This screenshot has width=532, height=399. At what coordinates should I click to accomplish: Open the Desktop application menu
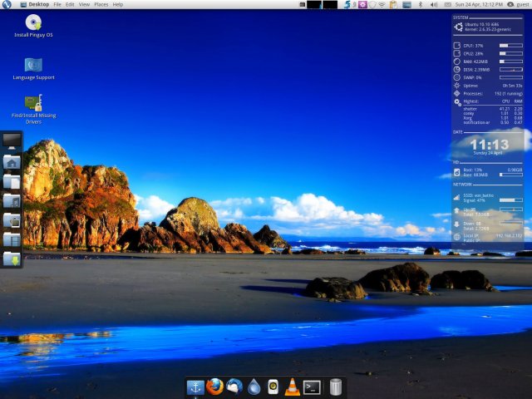35,4
